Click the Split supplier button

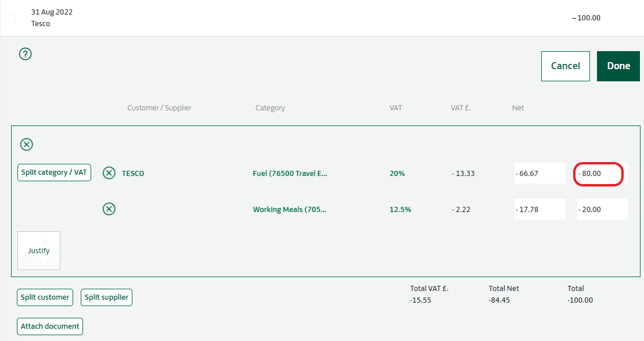pos(106,297)
